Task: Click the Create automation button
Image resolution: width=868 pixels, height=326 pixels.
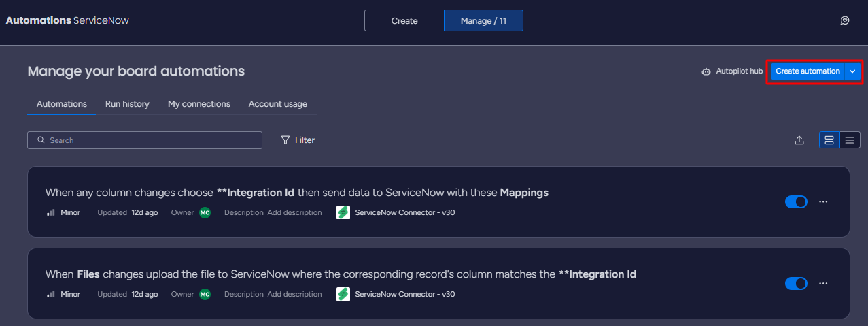Action: click(x=808, y=71)
